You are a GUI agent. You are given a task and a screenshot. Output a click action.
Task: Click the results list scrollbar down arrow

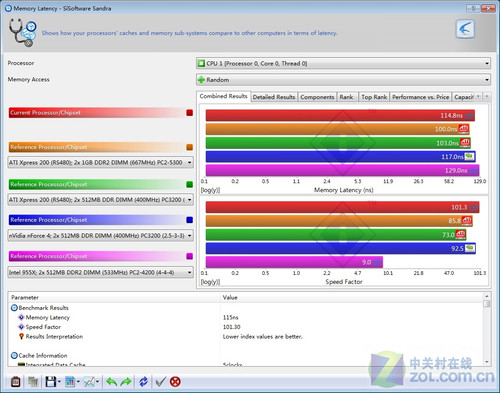(x=487, y=362)
